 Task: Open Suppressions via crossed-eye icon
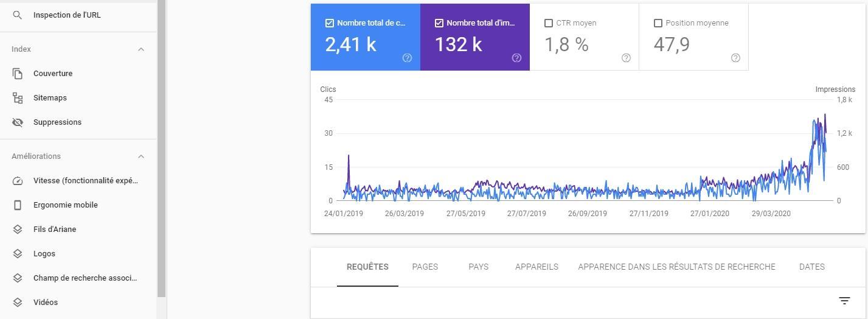[x=18, y=122]
